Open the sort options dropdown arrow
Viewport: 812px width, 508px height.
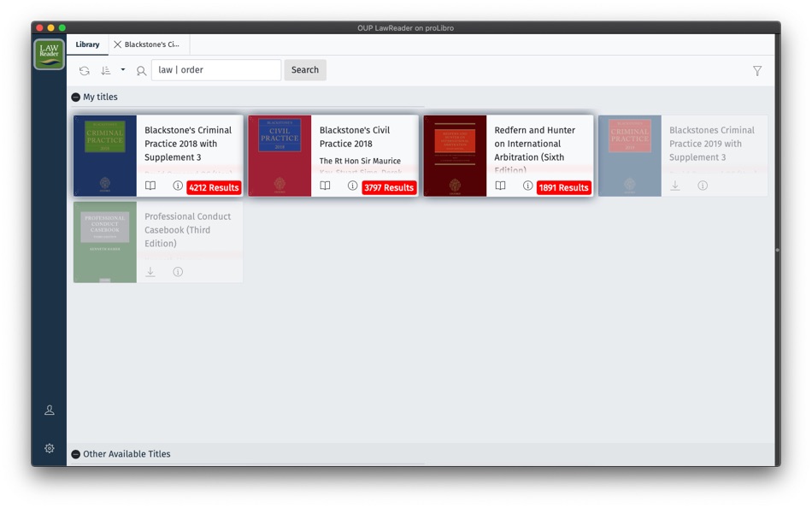pyautogui.click(x=123, y=69)
